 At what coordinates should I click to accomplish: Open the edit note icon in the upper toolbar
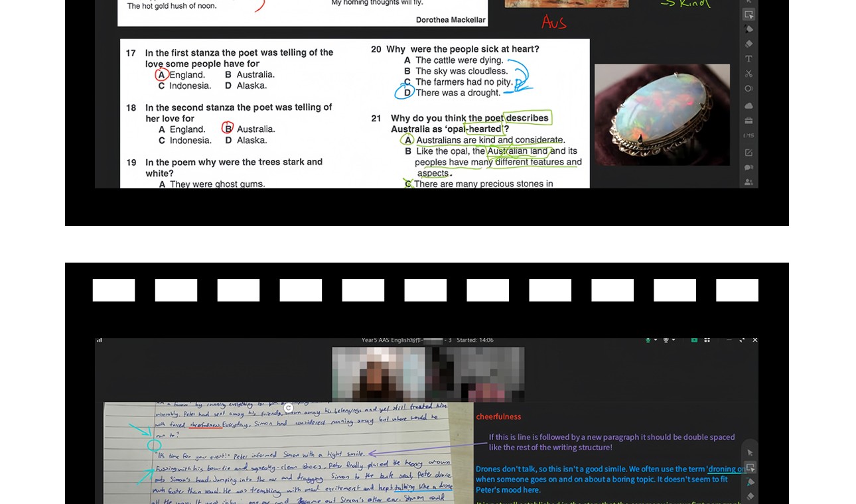[x=749, y=153]
